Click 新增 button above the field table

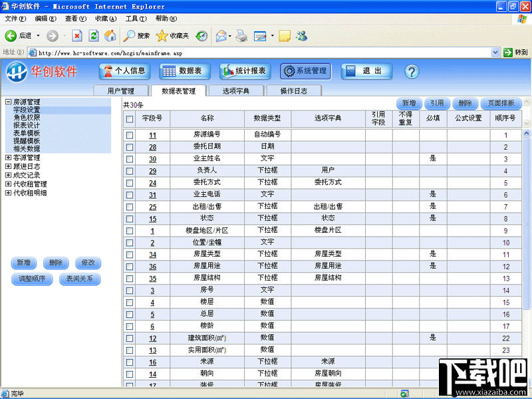pos(409,103)
